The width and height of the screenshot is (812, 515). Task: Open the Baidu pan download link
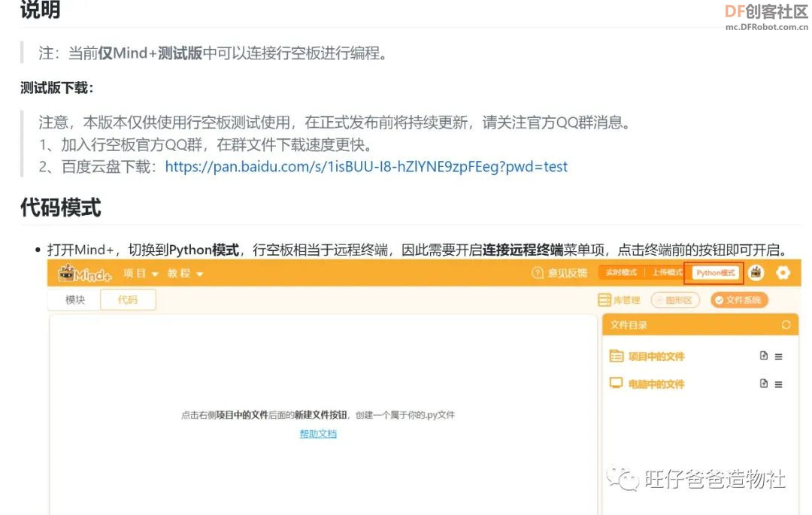[366, 167]
